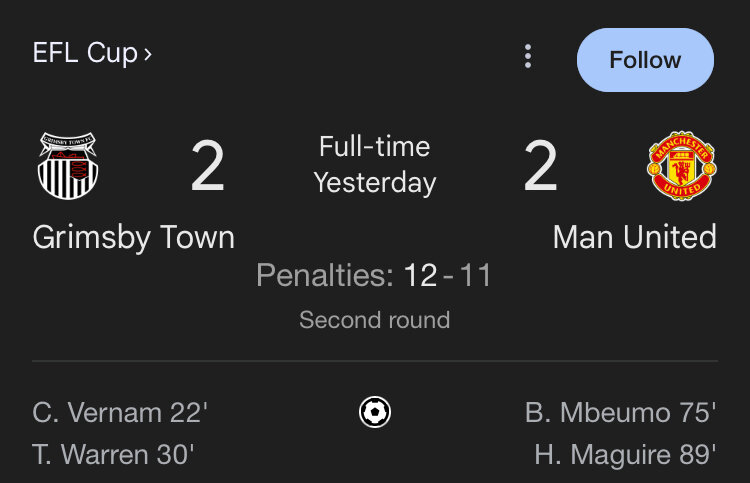The width and height of the screenshot is (750, 483).
Task: Open the three-dot more options menu
Action: click(x=528, y=56)
